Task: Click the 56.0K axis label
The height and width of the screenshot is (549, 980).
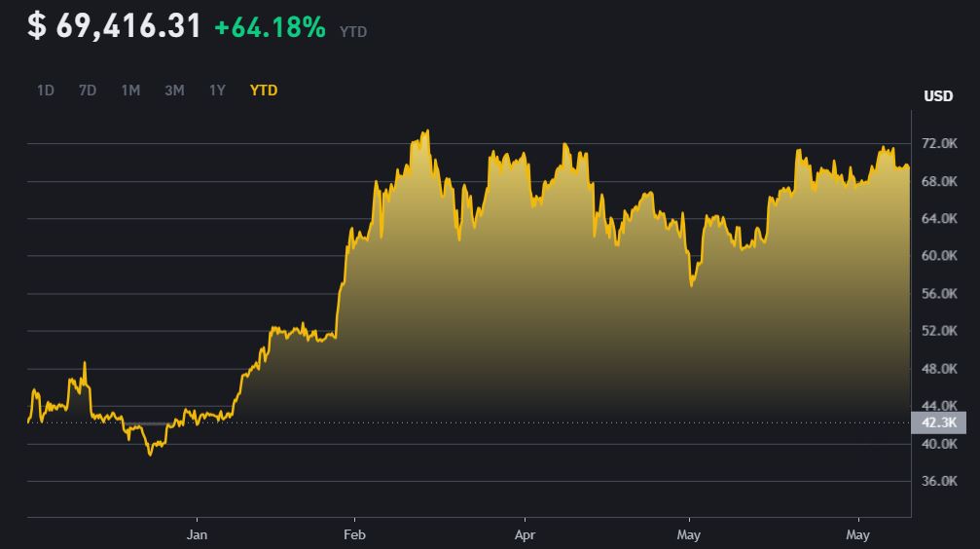Action: (939, 293)
